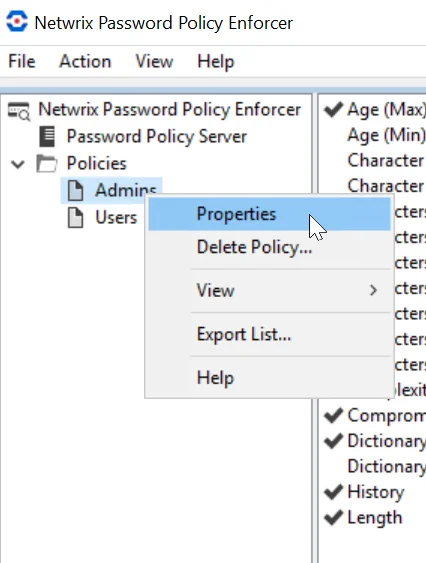Click the Policies folder icon
This screenshot has width=426, height=563.
47,163
